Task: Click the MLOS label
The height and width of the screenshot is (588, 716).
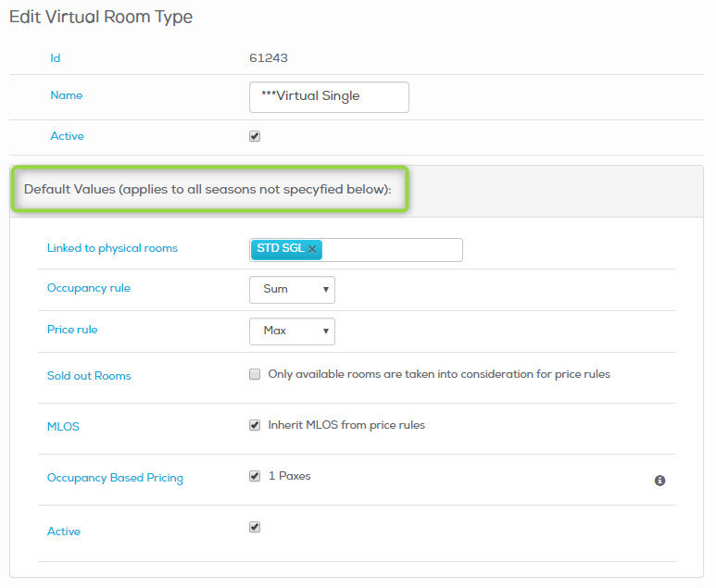Action: pos(63,426)
